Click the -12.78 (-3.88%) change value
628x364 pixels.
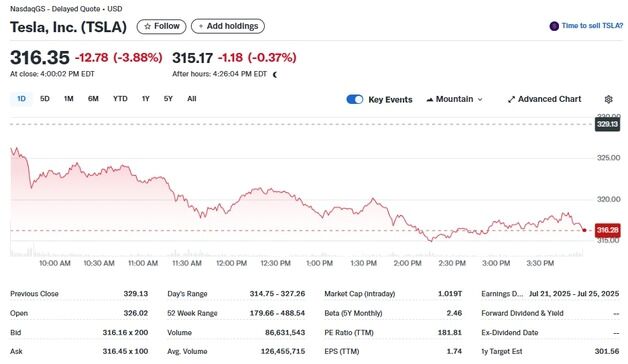point(119,58)
